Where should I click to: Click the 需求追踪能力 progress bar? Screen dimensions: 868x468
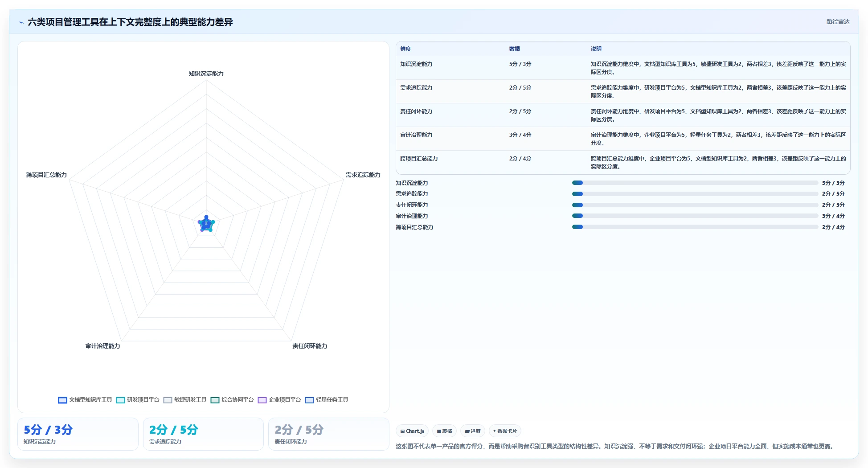695,194
